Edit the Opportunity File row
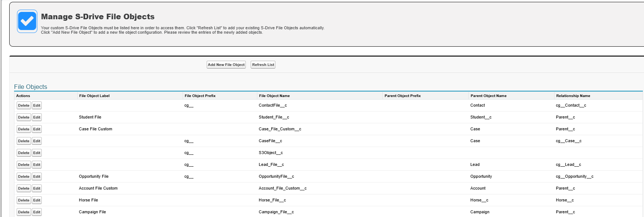Screen dimensions: 644x217 (37, 177)
